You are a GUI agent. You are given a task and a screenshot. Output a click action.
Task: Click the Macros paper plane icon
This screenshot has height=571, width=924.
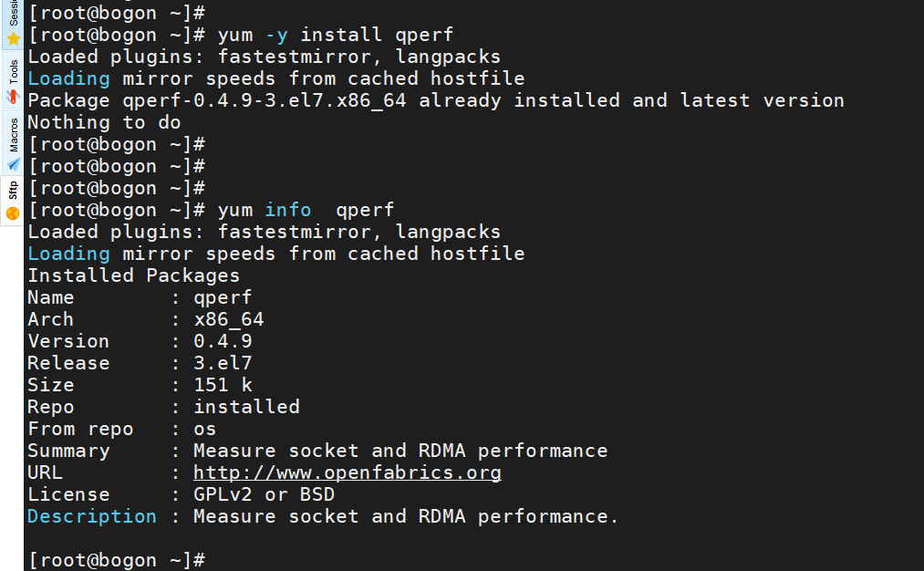click(13, 165)
